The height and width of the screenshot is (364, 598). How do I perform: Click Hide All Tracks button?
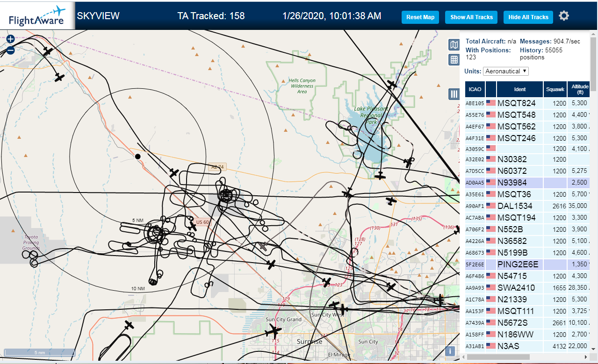coord(528,17)
